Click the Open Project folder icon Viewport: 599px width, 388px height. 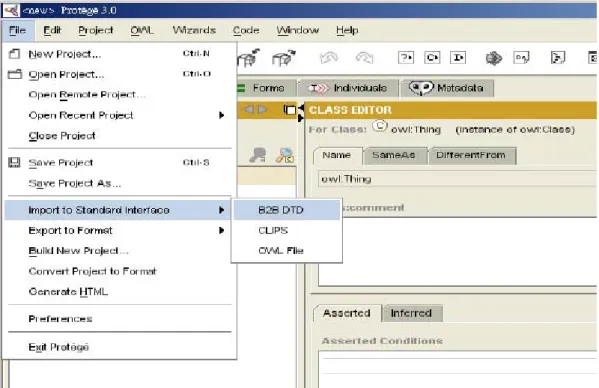(15, 74)
